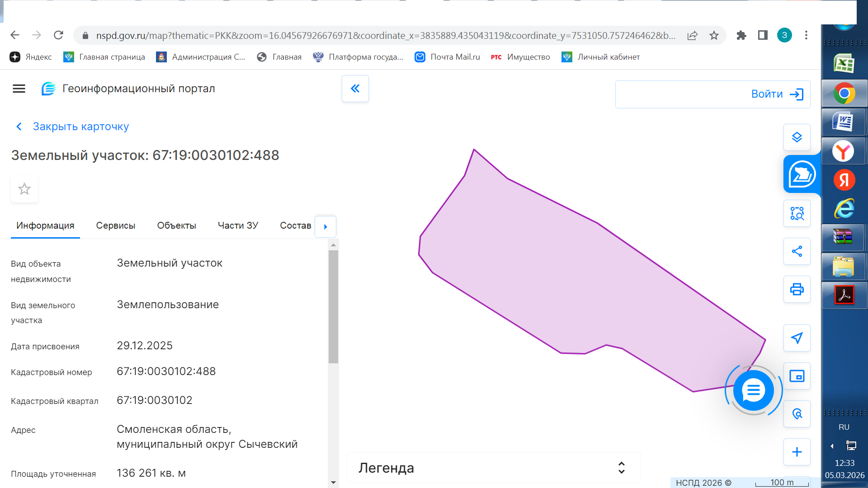Click the my location arrow icon
The height and width of the screenshot is (488, 868).
coord(797,338)
